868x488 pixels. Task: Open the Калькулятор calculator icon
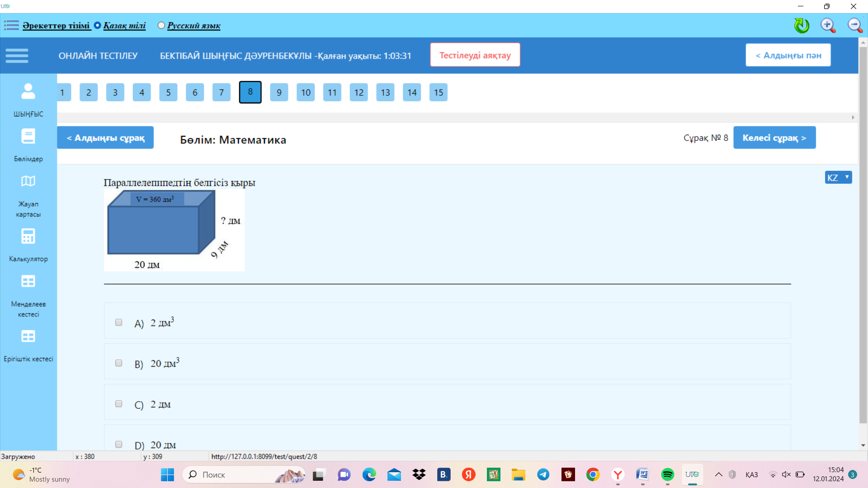click(x=28, y=236)
